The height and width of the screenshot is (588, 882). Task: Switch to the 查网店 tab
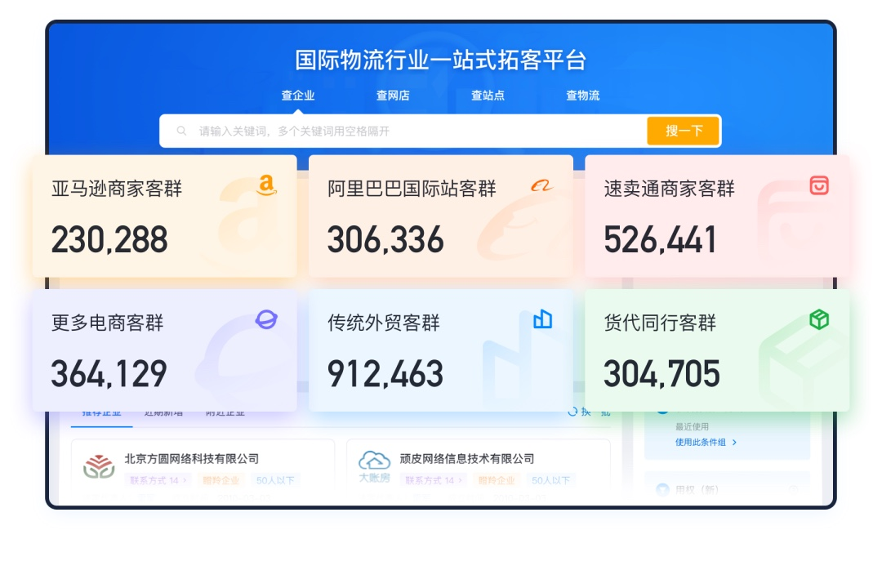[393, 96]
